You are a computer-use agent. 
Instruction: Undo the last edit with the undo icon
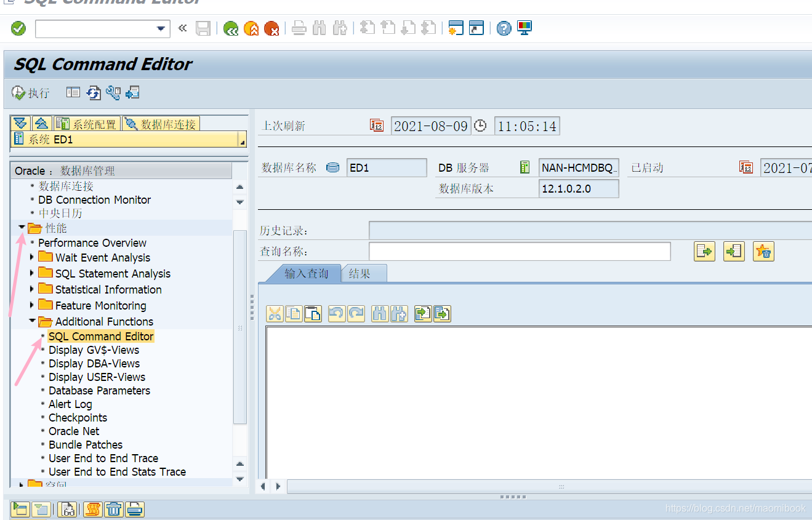(x=336, y=313)
